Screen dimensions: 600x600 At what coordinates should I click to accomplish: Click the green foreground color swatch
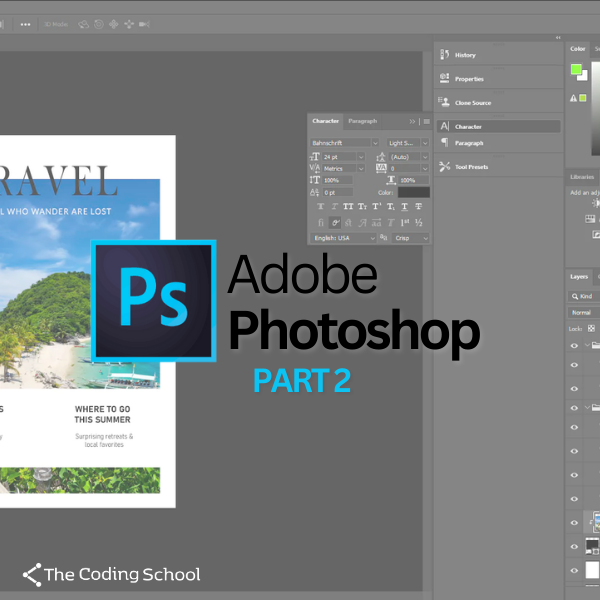click(x=576, y=70)
